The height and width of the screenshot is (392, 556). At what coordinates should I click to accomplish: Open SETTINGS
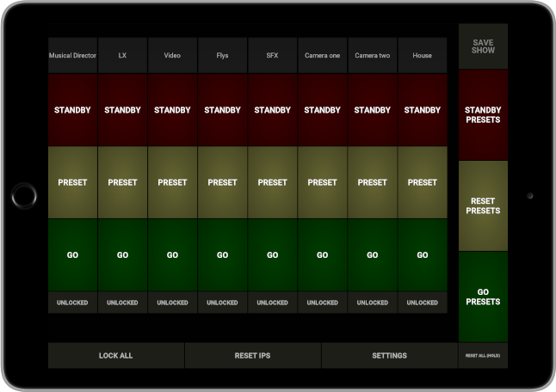click(x=389, y=355)
